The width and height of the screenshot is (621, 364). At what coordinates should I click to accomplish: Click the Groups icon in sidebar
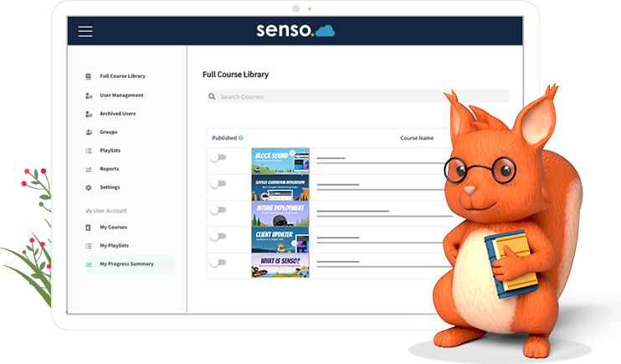coord(89,132)
